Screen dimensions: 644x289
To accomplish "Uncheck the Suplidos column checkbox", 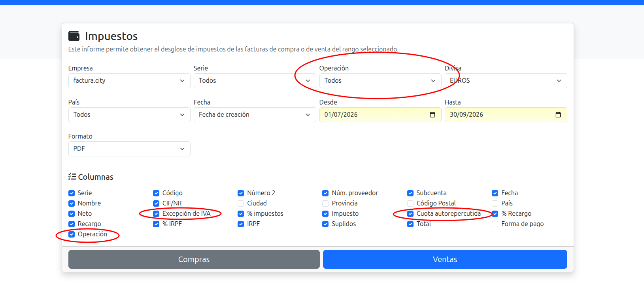I will 325,224.
